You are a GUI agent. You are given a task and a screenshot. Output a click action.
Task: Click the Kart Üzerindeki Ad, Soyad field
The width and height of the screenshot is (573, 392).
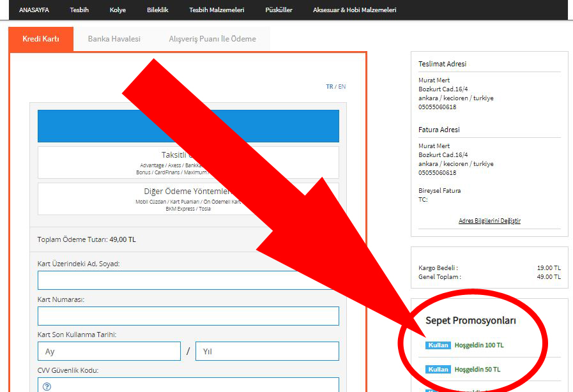(188, 280)
